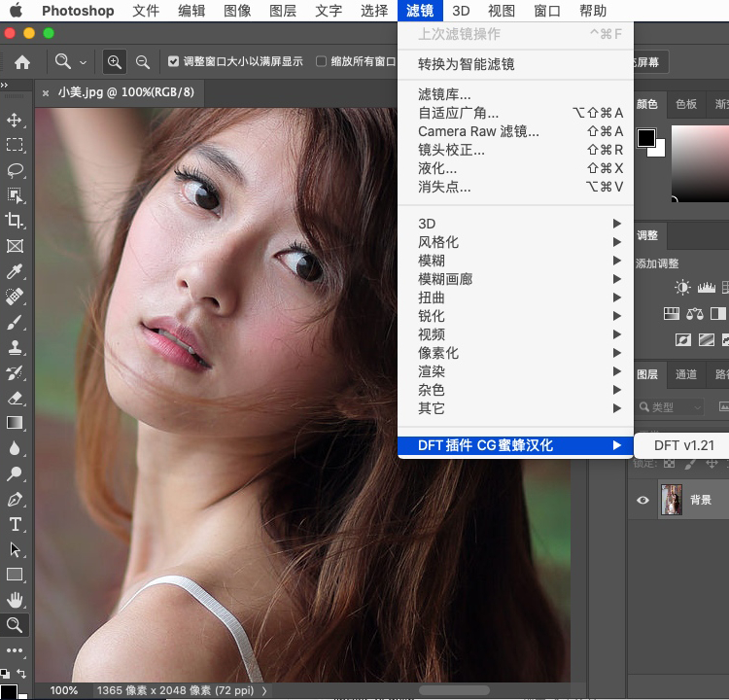Screen dimensions: 729x700
Task: Close the 小美.jpg document tab
Action: 46,93
